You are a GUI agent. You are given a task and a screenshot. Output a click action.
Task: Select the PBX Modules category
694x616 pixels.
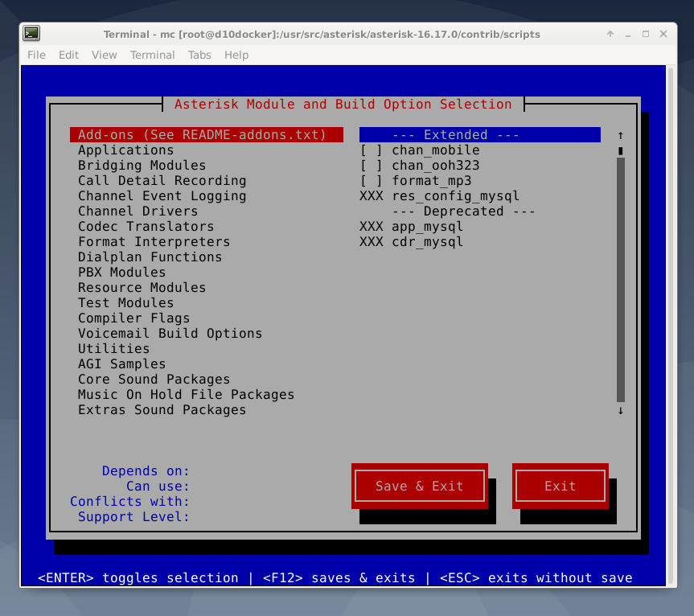coord(121,273)
